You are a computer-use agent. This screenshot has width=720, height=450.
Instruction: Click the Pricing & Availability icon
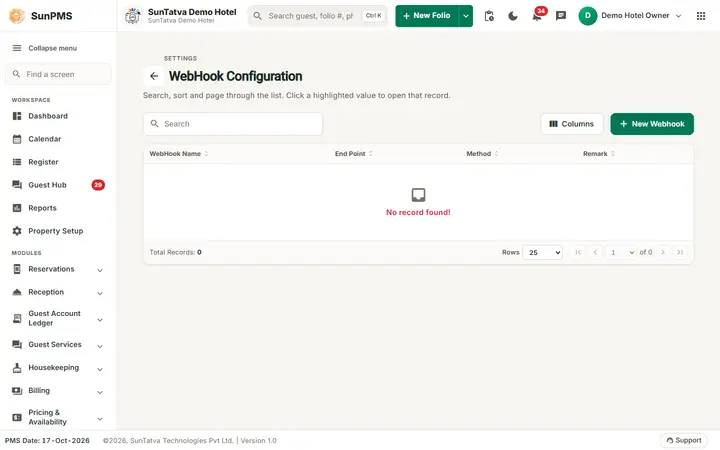(17, 417)
